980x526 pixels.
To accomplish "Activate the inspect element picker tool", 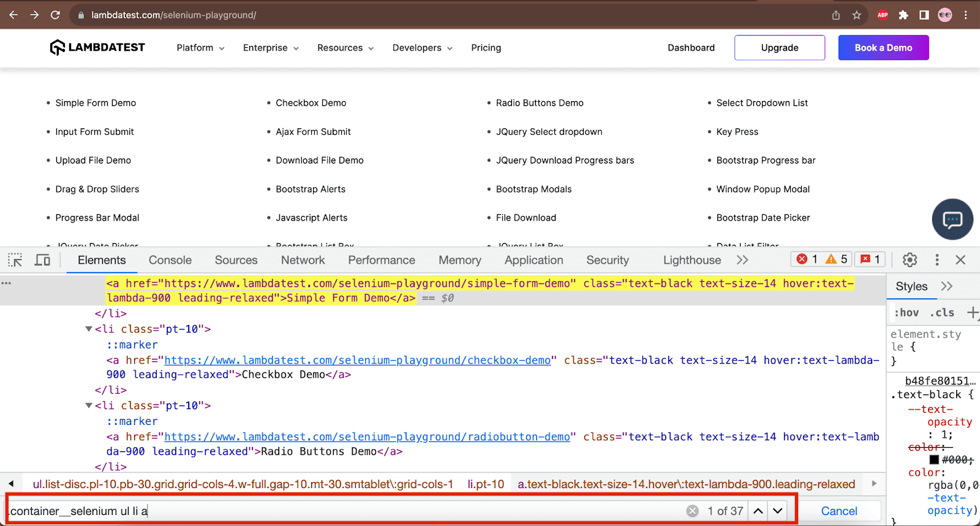I will [x=15, y=260].
